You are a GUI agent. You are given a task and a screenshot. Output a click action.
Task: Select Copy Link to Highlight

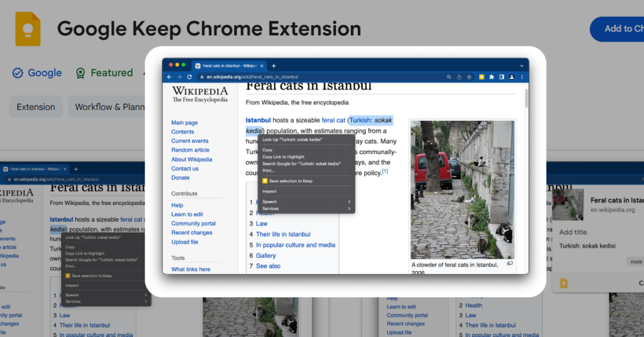tap(283, 157)
